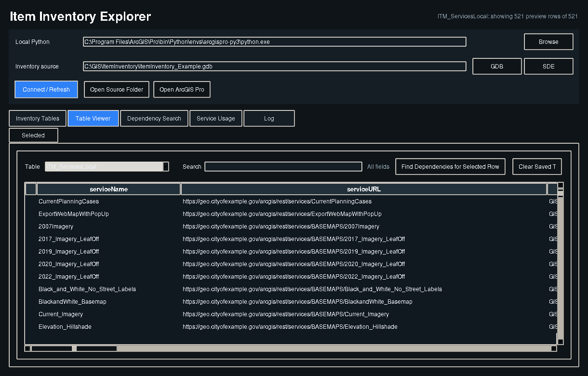This screenshot has width=588, height=376.
Task: Find Dependencies for Selected Row button
Action: coord(450,167)
